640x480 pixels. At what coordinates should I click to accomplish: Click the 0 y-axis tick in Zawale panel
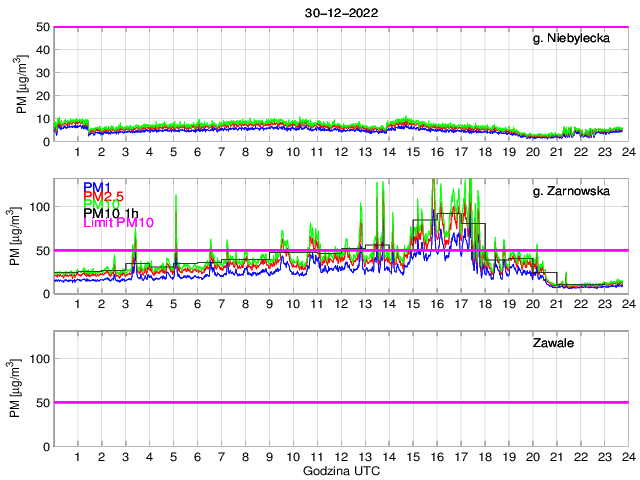46,445
